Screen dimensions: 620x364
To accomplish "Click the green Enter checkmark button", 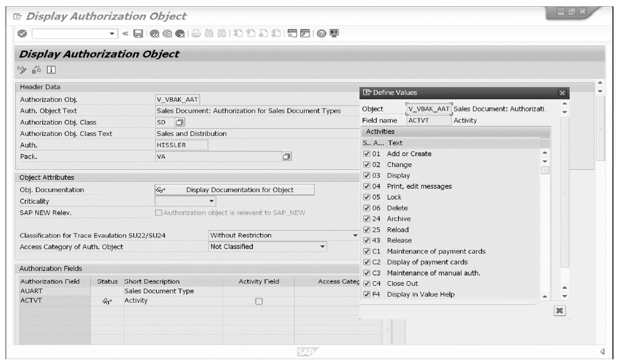I will pos(22,34).
